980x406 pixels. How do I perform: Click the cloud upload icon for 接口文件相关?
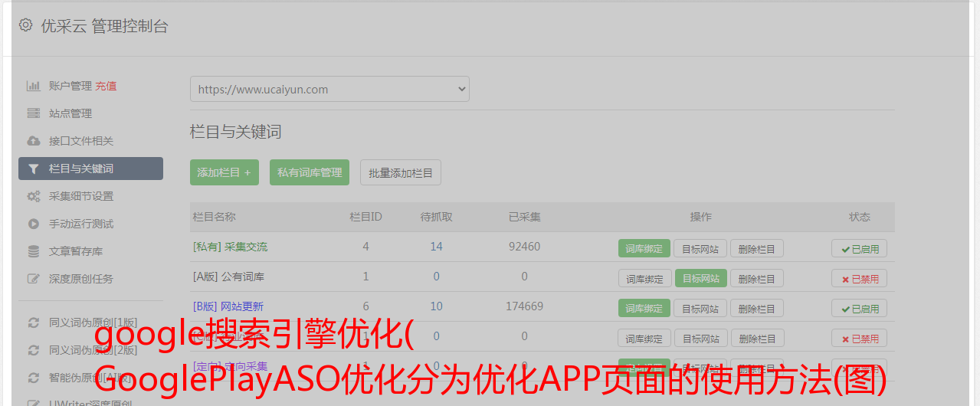(x=33, y=141)
